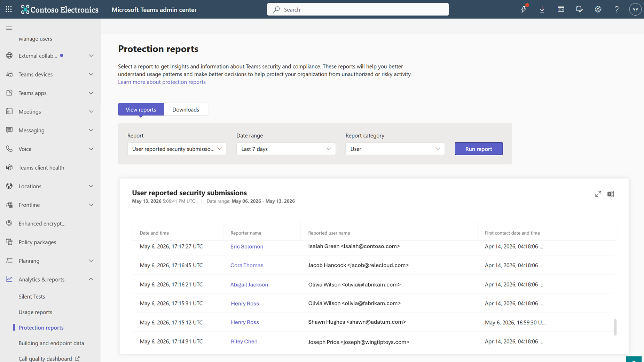Viewport: 644px width, 362px height.
Task: Expand the Locations section chevron
Action: pyautogui.click(x=91, y=186)
